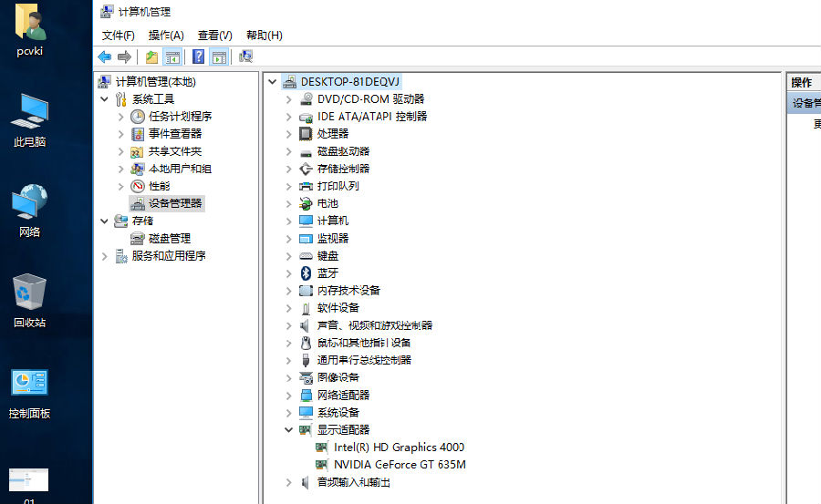Collapse the 显示适配器 device category

289,430
